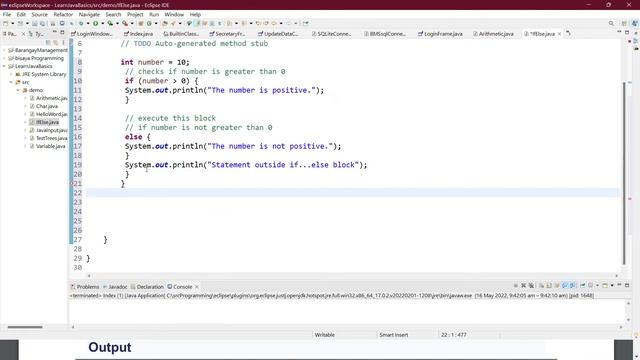Image resolution: width=640 pixels, height=360 pixels.
Task: Click the New file icon in the toolbar
Action: (x=5, y=23)
